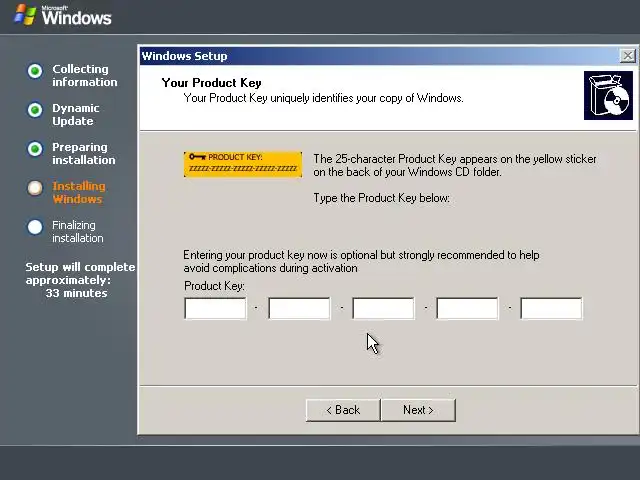This screenshot has height=480, width=640.
Task: Click the Collecting information step indicator
Action: pos(35,71)
